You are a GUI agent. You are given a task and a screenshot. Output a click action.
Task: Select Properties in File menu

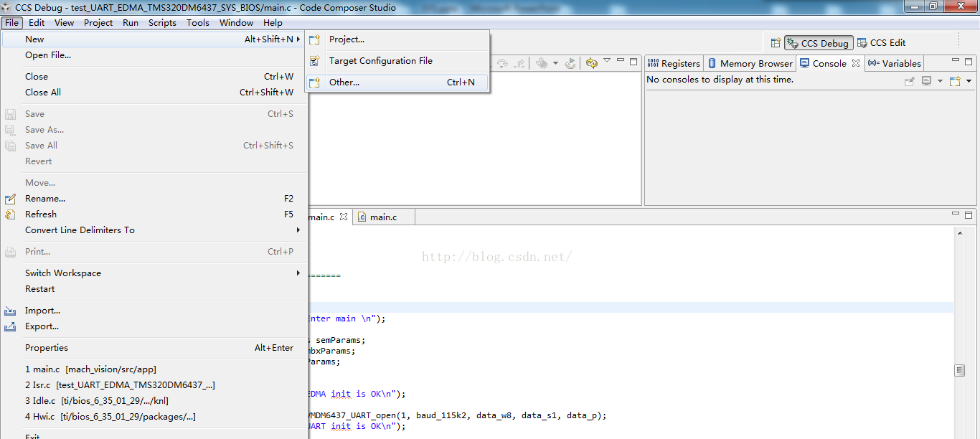click(x=154, y=348)
